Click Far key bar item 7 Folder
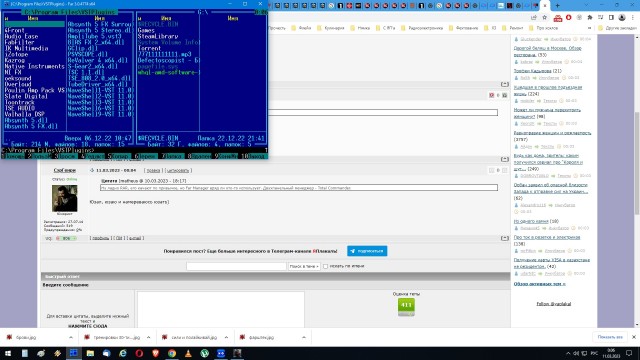Viewport: 640px width, 360px height. 173,156
